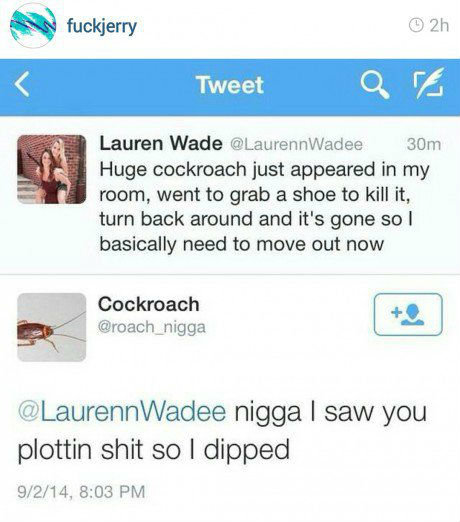
Task: Open search with the magnifying glass icon
Action: point(375,85)
